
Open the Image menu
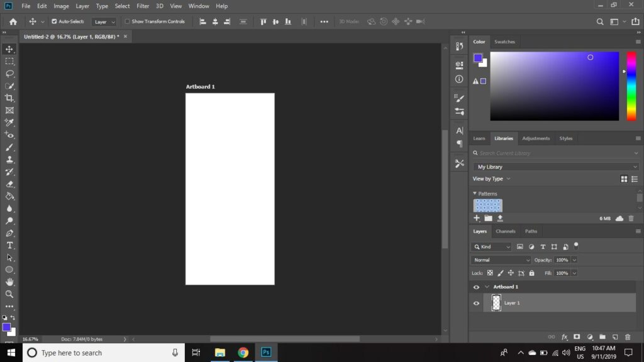pyautogui.click(x=61, y=6)
